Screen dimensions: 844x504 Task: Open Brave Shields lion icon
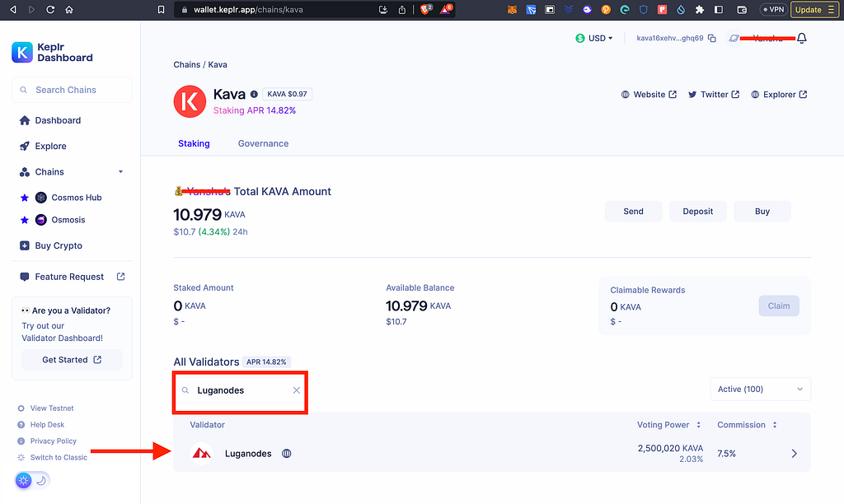[x=425, y=10]
